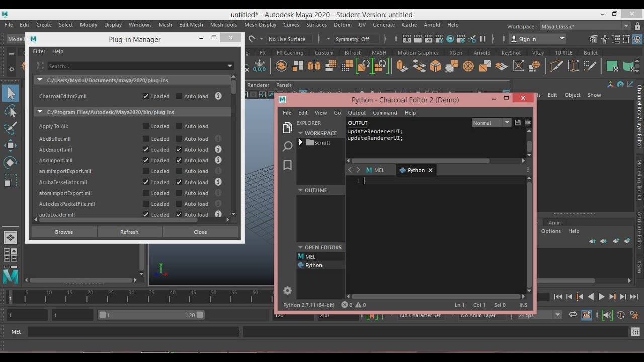This screenshot has height=362, width=644.
Task: Open Bookmarks icon in Charcoal Editor sidebar
Action: click(x=287, y=165)
